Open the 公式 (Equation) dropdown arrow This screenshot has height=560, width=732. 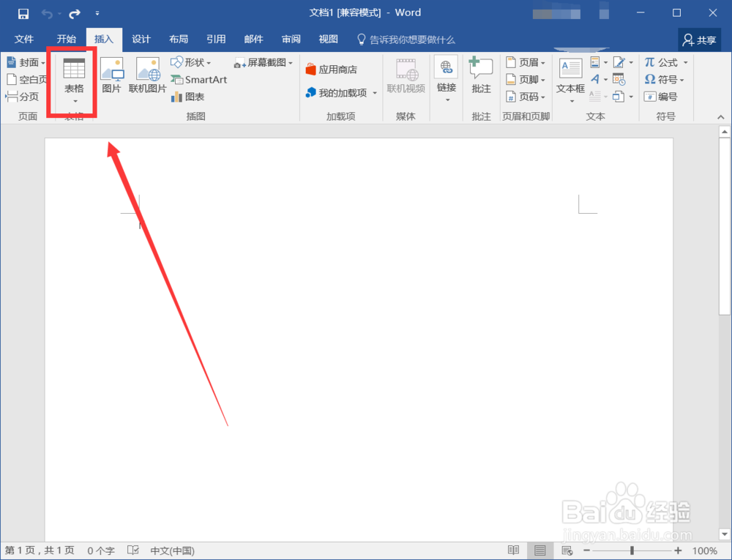pos(685,62)
